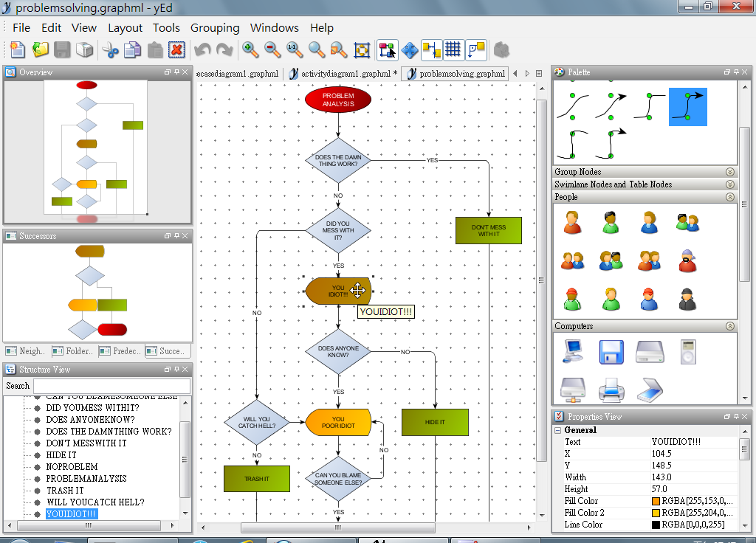Viewport: 756px width, 543px height.
Task: Select the Zoom Out magnifier tool
Action: coord(272,50)
